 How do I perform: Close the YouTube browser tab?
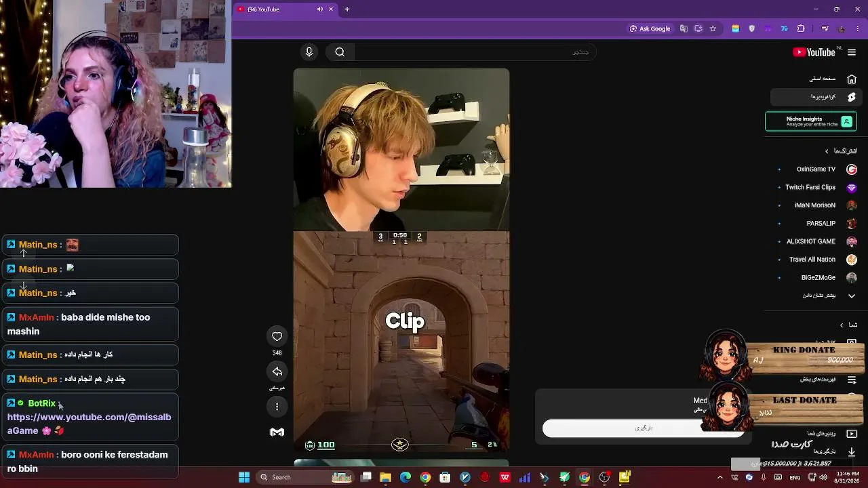click(331, 9)
